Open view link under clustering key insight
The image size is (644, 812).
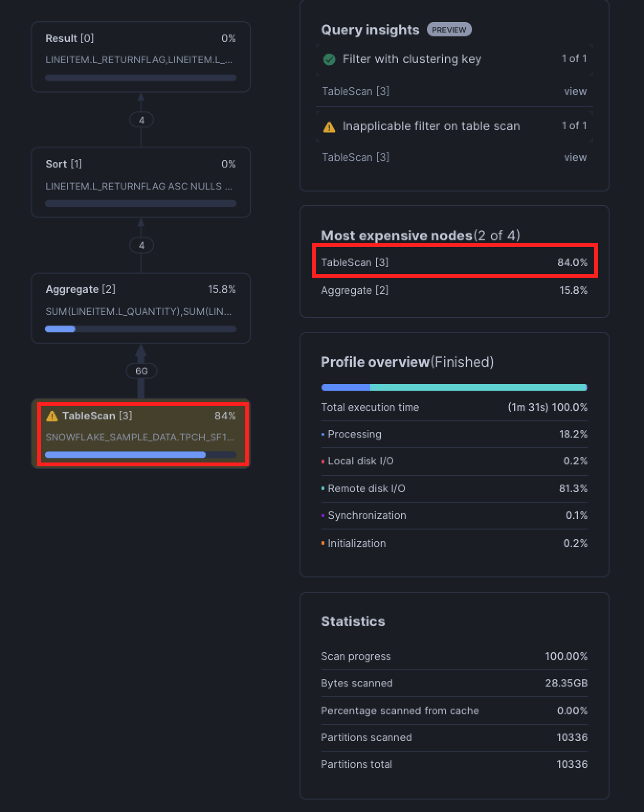tap(575, 91)
